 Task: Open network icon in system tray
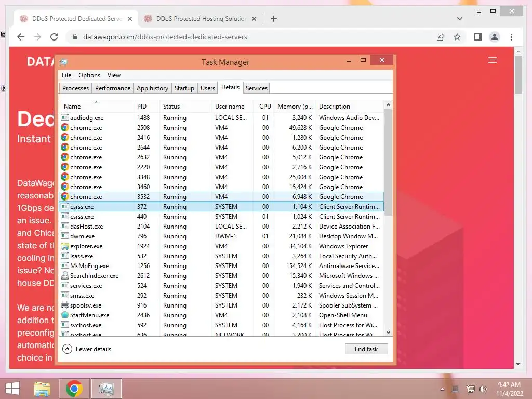coord(470,389)
